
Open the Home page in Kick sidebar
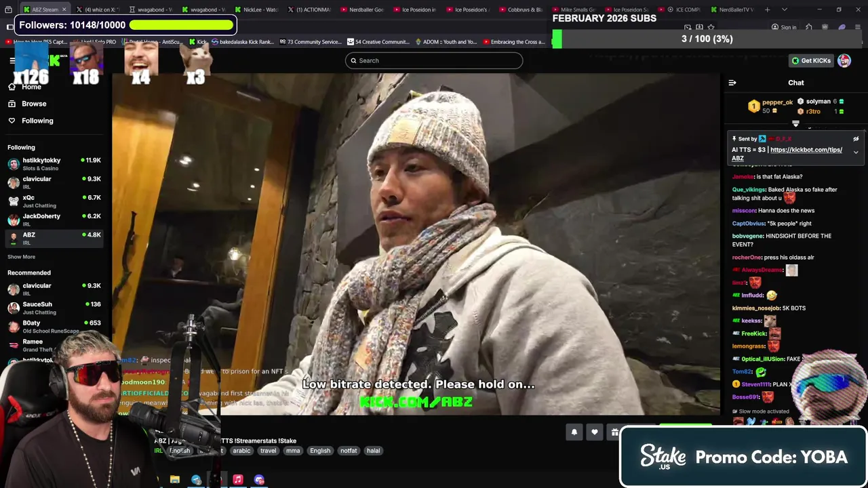coord(24,87)
